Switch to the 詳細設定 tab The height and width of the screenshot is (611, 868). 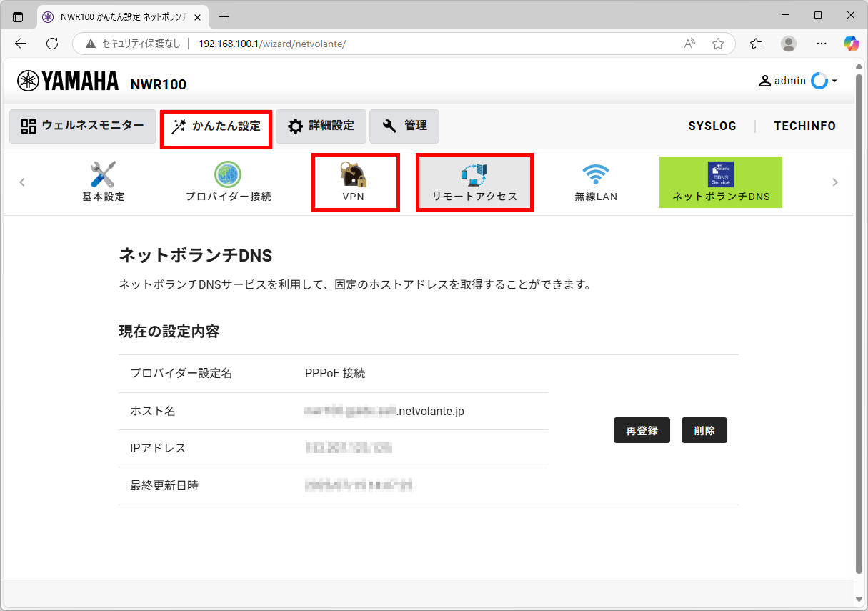click(x=321, y=126)
